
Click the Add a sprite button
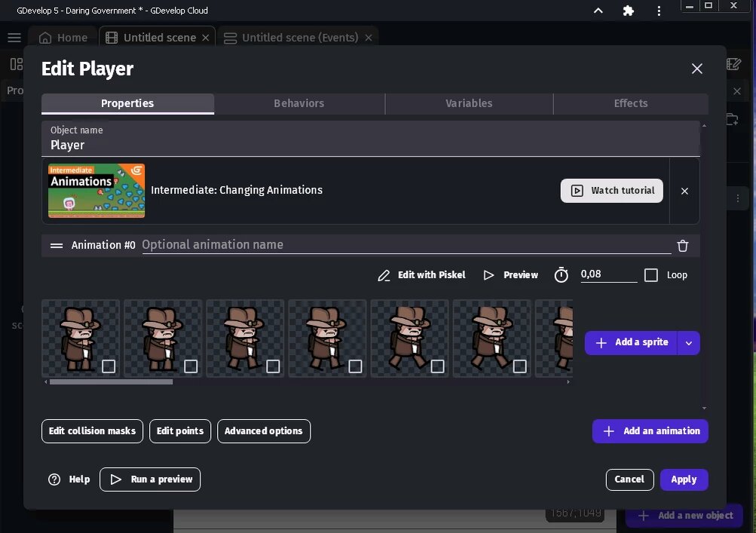[631, 343]
